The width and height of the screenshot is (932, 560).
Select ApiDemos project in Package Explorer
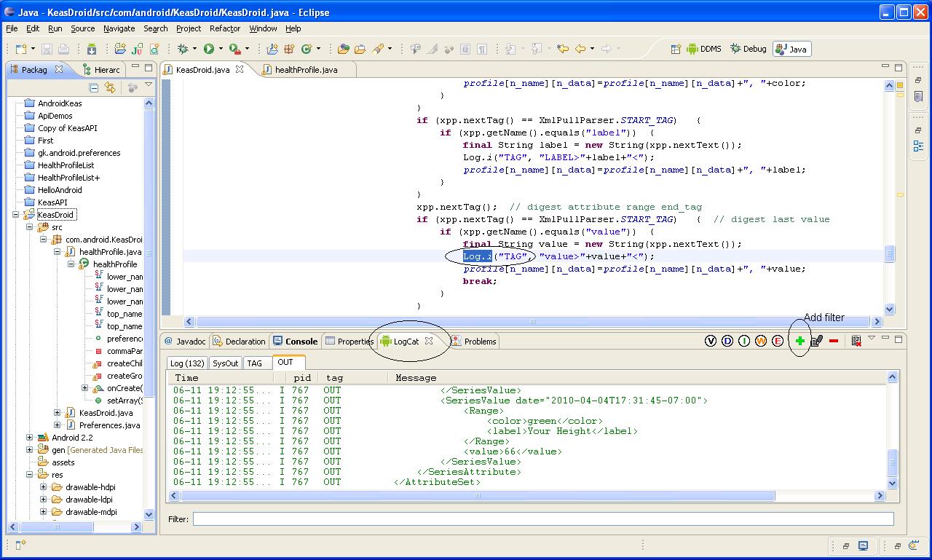coord(55,116)
